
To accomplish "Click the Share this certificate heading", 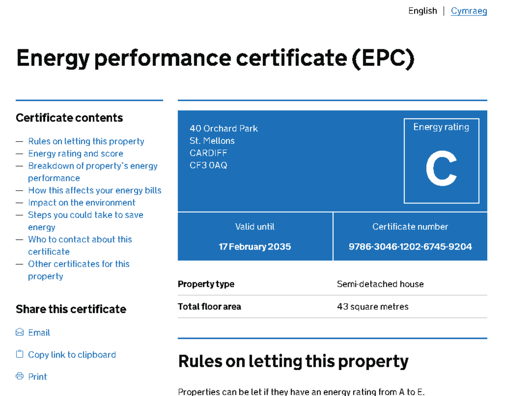I will pyautogui.click(x=71, y=309).
